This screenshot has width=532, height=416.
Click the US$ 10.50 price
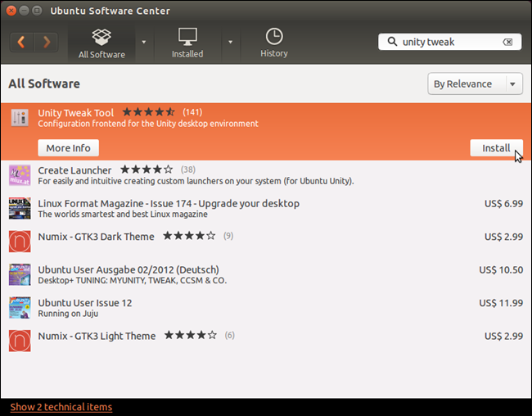tap(501, 270)
